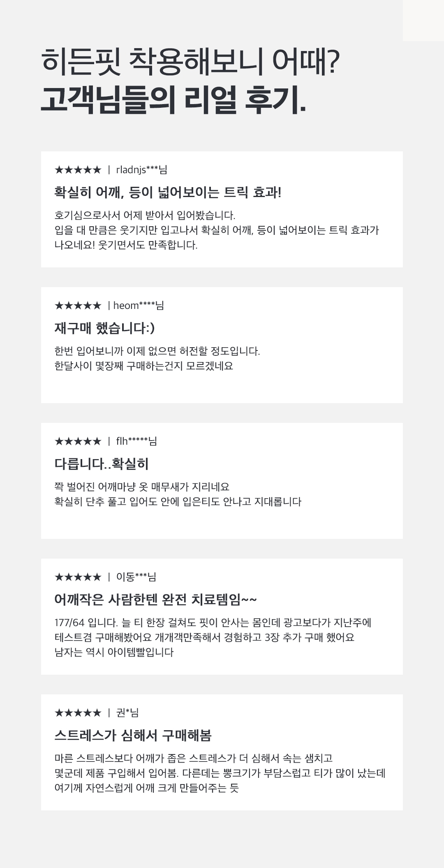Image resolution: width=444 pixels, height=868 pixels.
Task: Open reviewer rladnjs***님 username
Action: 141,170
